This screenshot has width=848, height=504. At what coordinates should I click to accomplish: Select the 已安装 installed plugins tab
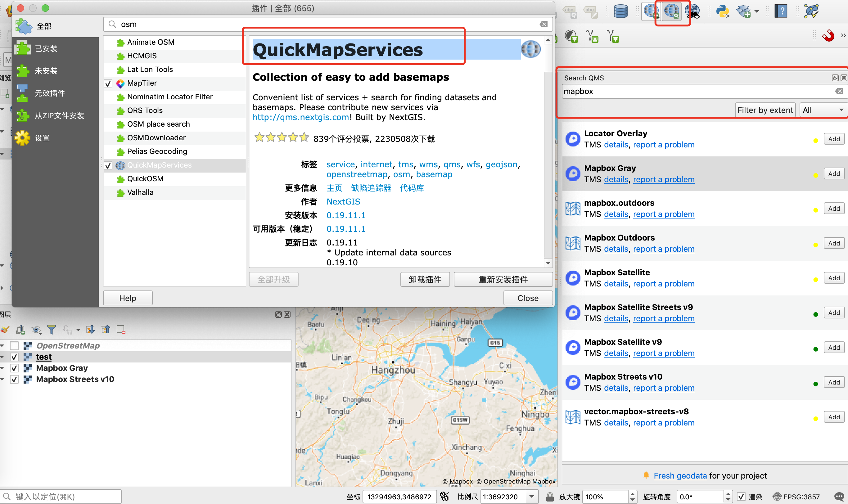(46, 48)
